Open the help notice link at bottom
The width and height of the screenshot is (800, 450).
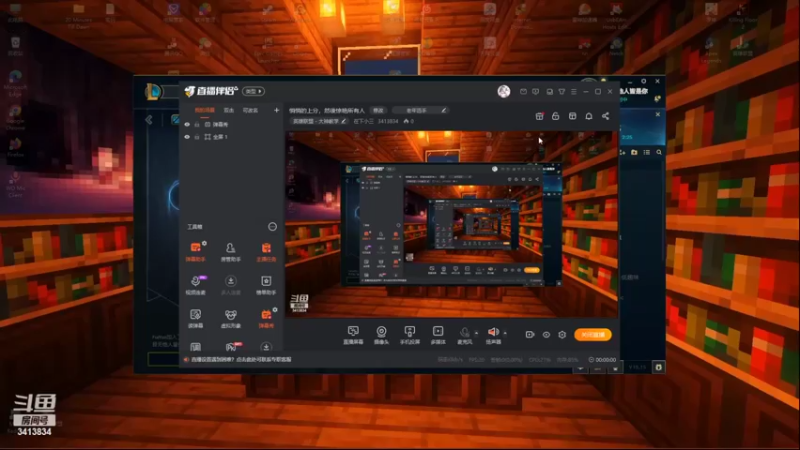coord(241,360)
